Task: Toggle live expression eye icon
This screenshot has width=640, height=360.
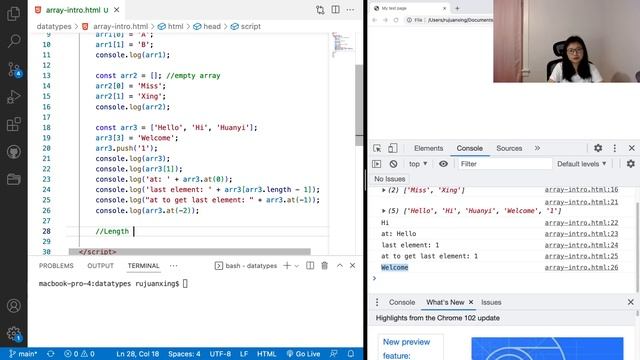Action: [x=443, y=164]
